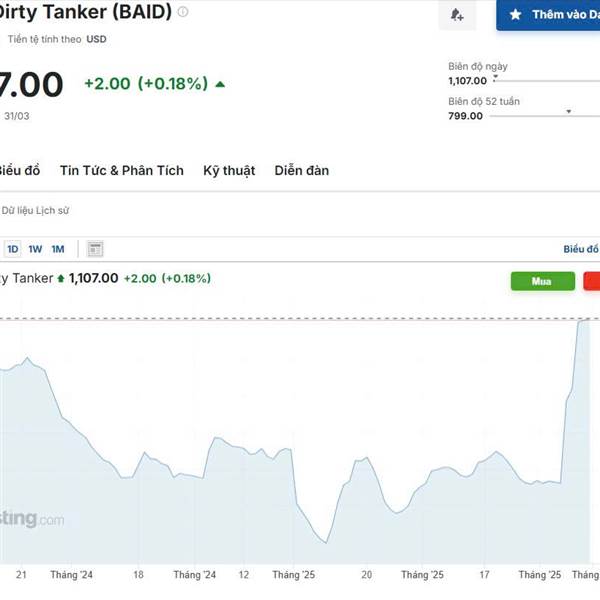The height and width of the screenshot is (600, 600).
Task: Click the daily range marker triangle
Action: (x=496, y=78)
